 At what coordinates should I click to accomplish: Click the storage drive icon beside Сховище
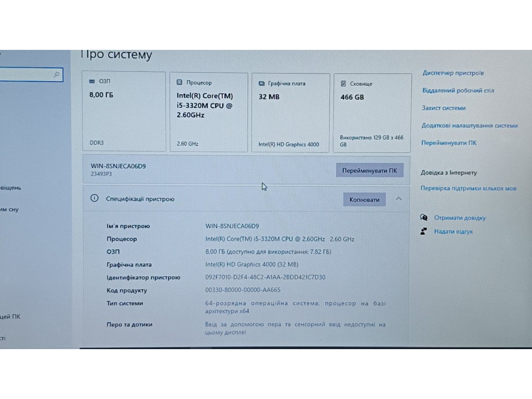[x=343, y=84]
